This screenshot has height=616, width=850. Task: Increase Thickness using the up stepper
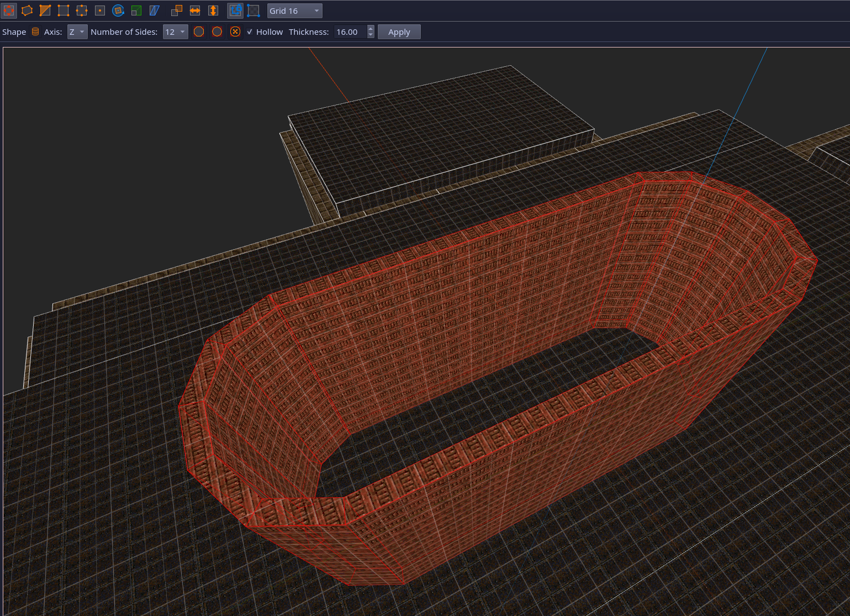[371, 29]
